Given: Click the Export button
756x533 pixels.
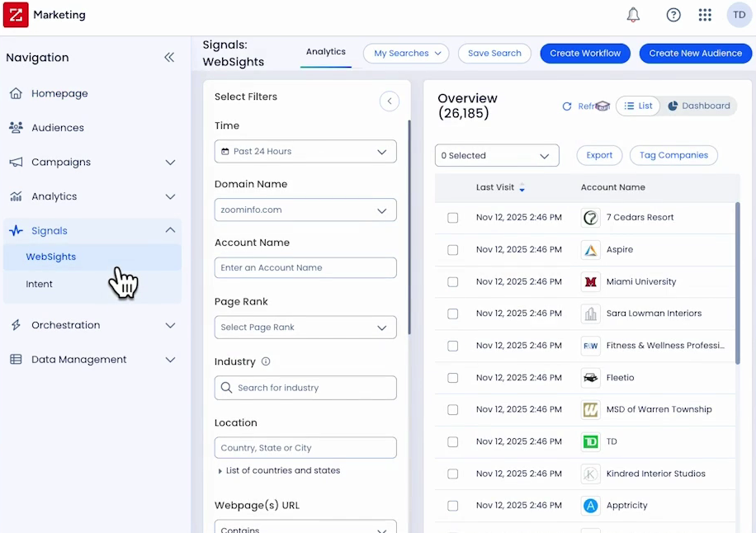Looking at the screenshot, I should pos(599,155).
